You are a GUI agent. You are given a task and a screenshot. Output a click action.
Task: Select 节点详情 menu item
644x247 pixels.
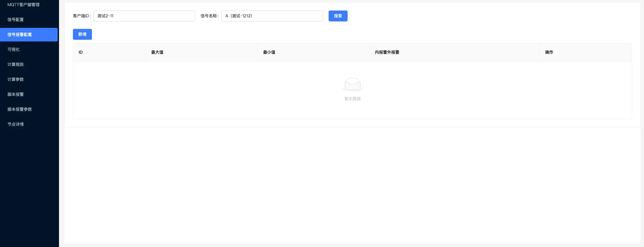(x=16, y=124)
